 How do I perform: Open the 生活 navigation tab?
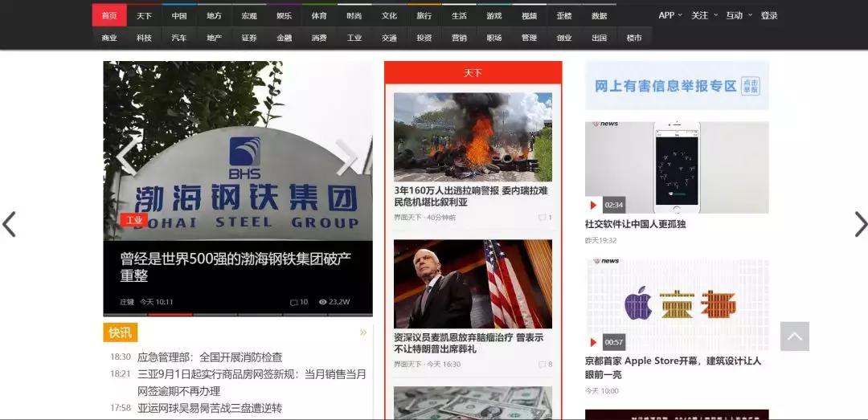(460, 15)
